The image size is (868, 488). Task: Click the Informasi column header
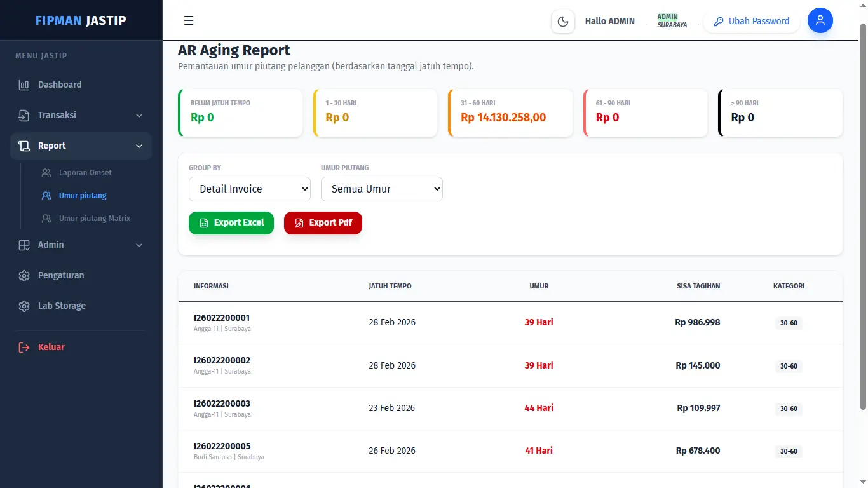click(211, 286)
